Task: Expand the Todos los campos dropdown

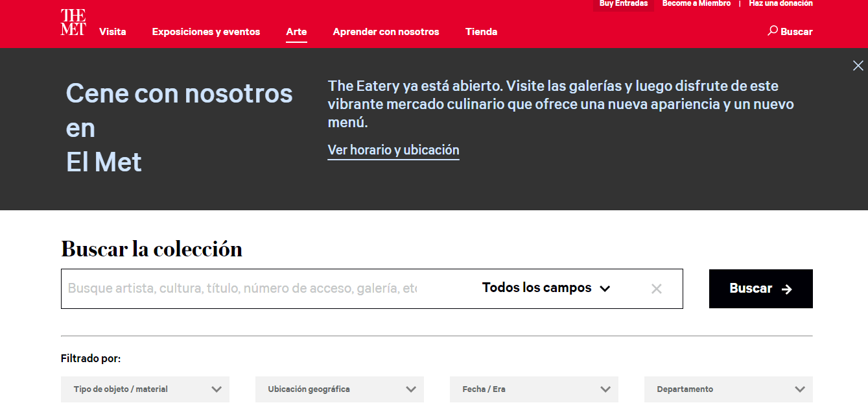Action: pos(546,288)
